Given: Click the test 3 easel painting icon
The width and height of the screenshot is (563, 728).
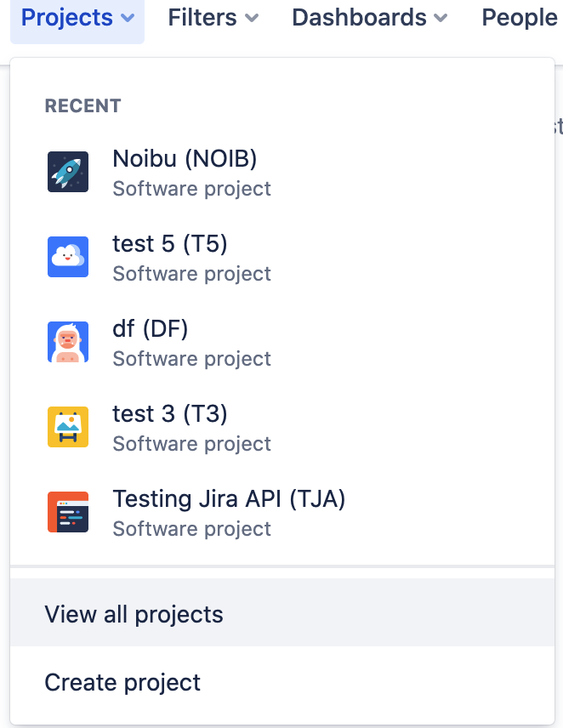Looking at the screenshot, I should (x=68, y=427).
